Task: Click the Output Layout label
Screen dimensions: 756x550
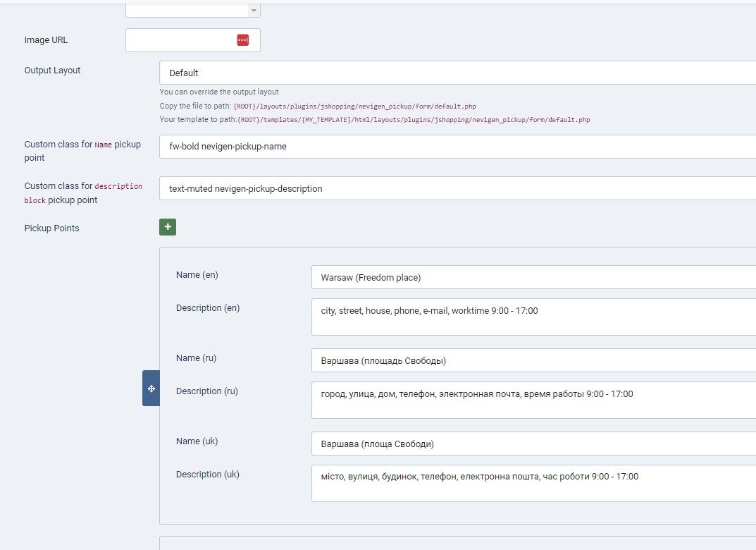Action: (53, 71)
